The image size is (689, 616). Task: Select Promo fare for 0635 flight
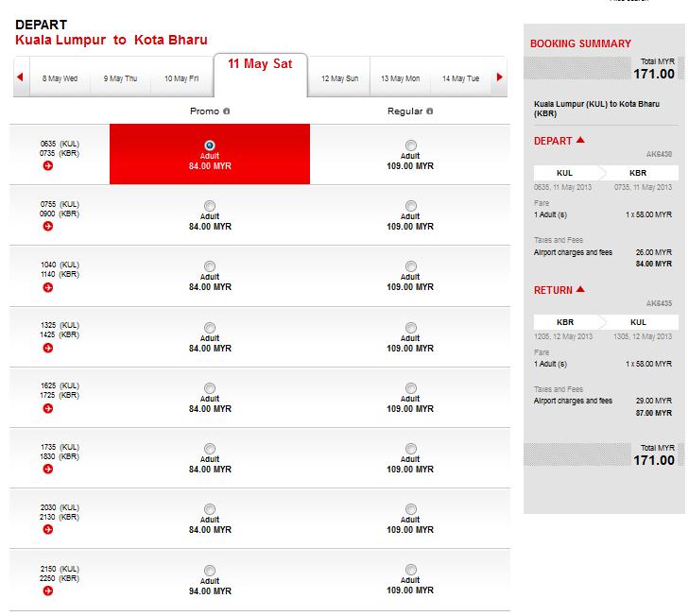(210, 145)
